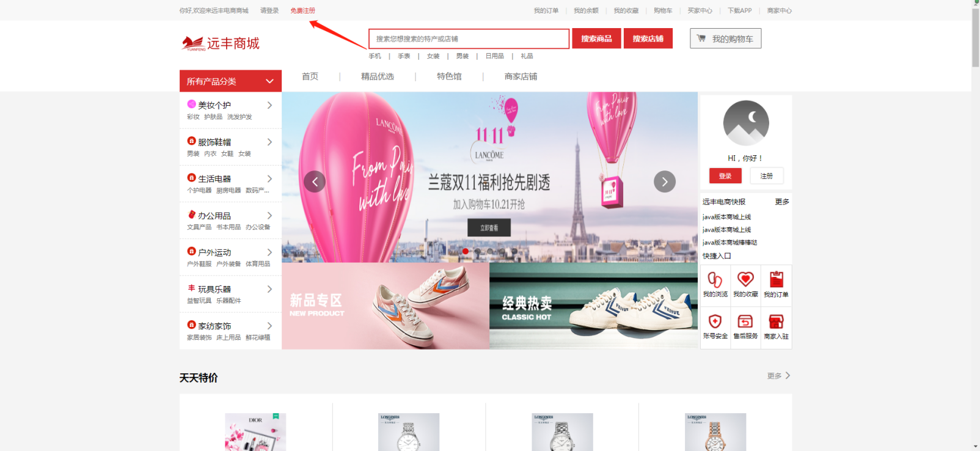Open 新品专区 sneaker promo banner
Viewport: 980px width, 451px height.
coord(386,306)
